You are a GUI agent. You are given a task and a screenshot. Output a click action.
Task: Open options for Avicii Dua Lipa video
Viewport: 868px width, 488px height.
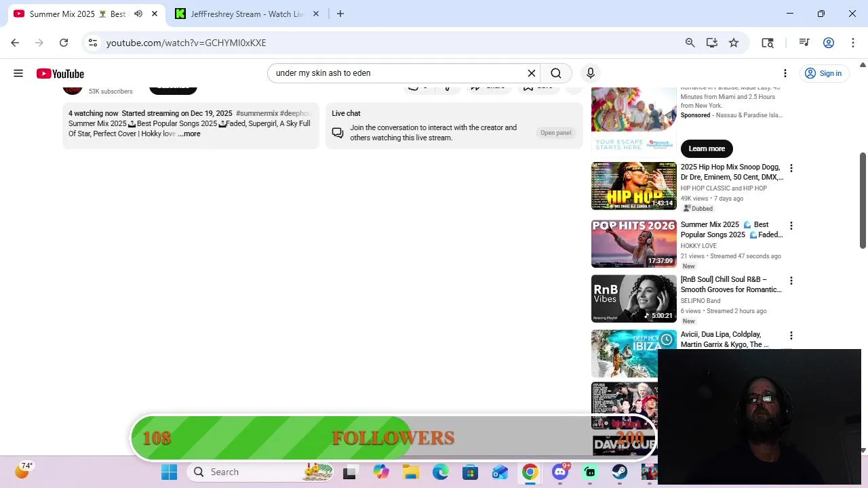pos(791,335)
